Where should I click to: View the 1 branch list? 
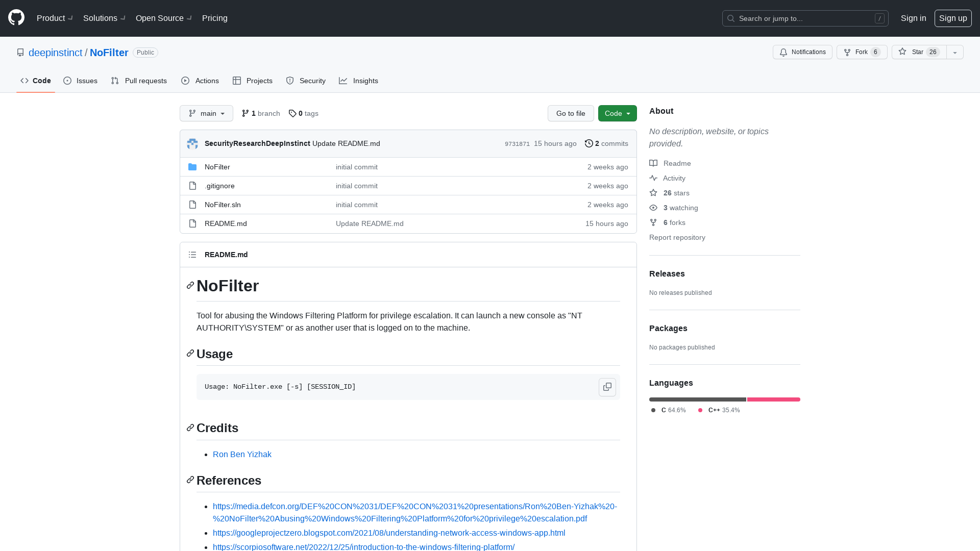[261, 113]
